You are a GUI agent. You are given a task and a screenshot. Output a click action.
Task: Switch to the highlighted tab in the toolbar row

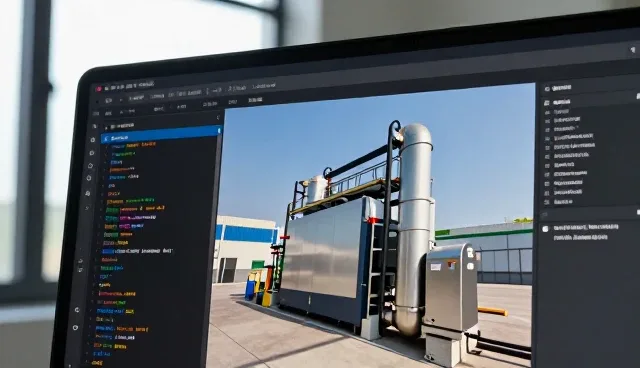136,98
